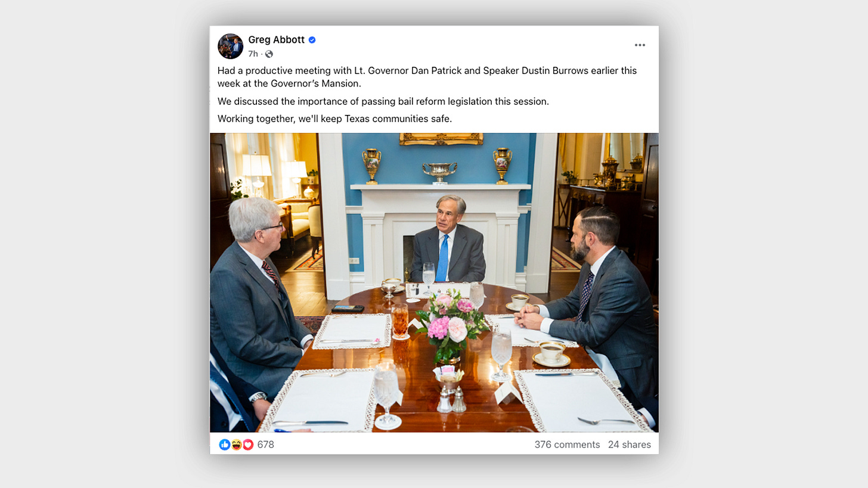Screen dimensions: 868x488
Task: Click the blue thumbs-up Like reaction icon
Action: [225, 445]
